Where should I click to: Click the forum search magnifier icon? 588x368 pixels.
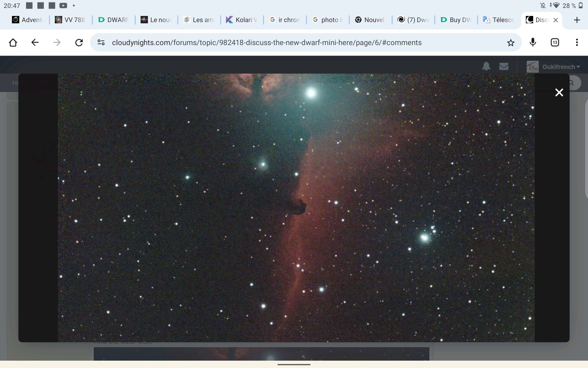(571, 83)
